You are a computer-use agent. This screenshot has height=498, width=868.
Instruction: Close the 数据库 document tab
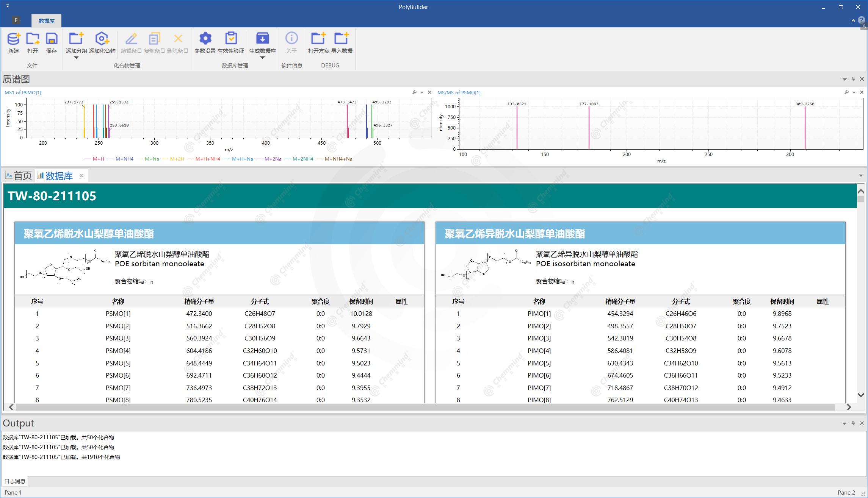[81, 176]
